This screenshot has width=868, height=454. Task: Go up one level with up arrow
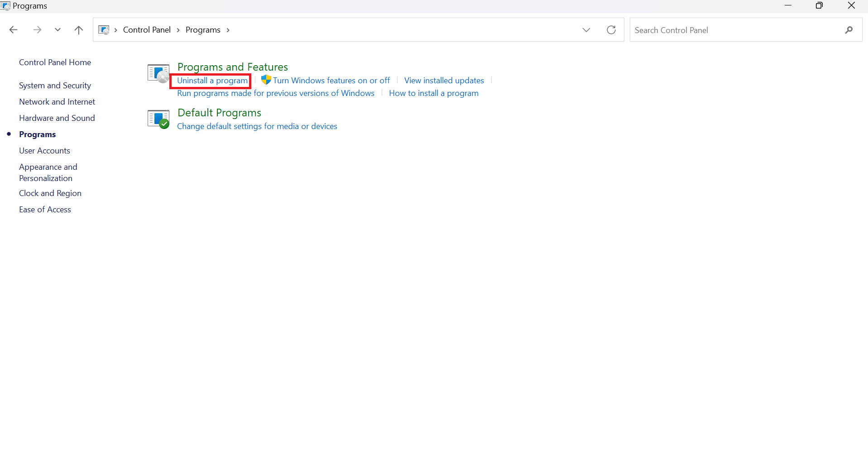point(79,30)
